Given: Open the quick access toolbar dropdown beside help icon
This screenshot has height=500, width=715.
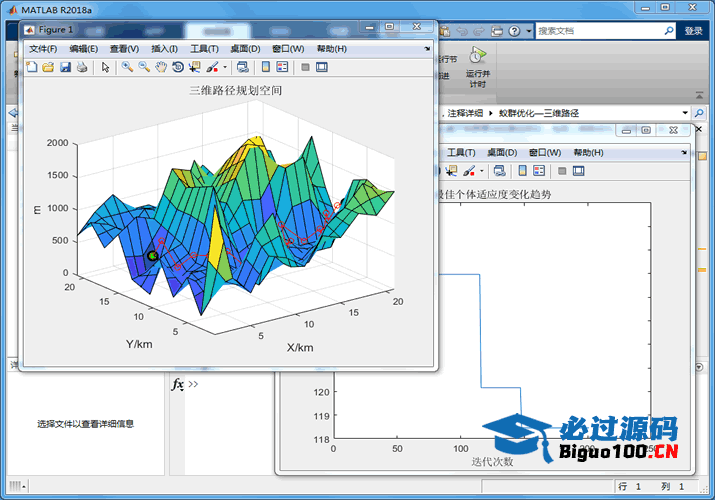Looking at the screenshot, I should tap(528, 31).
